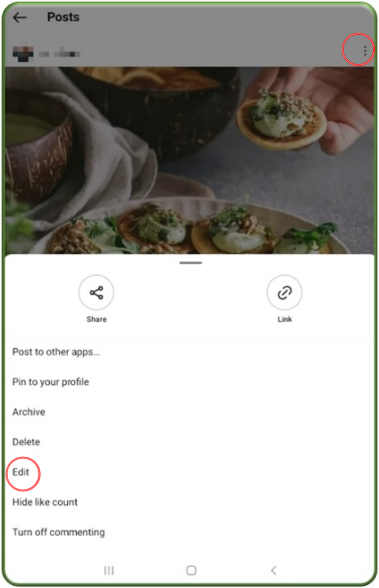Viewport: 379px width, 588px height.
Task: Choose Pin to your profile
Action: tap(51, 382)
